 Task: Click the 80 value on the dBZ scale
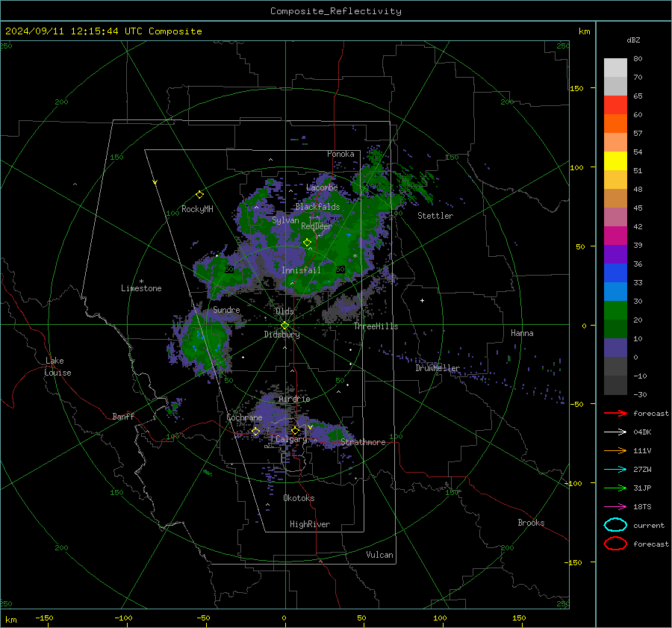pyautogui.click(x=638, y=59)
